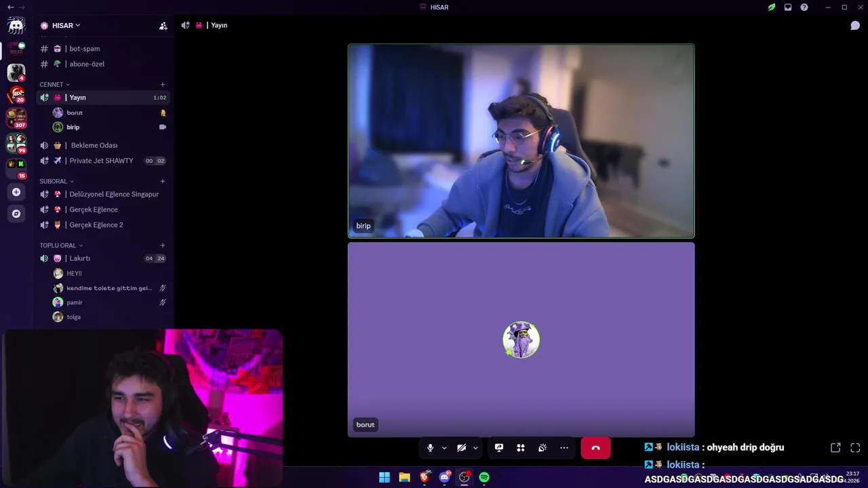868x488 pixels.
Task: Select user tolga in Lakırtı channel
Action: [x=109, y=317]
